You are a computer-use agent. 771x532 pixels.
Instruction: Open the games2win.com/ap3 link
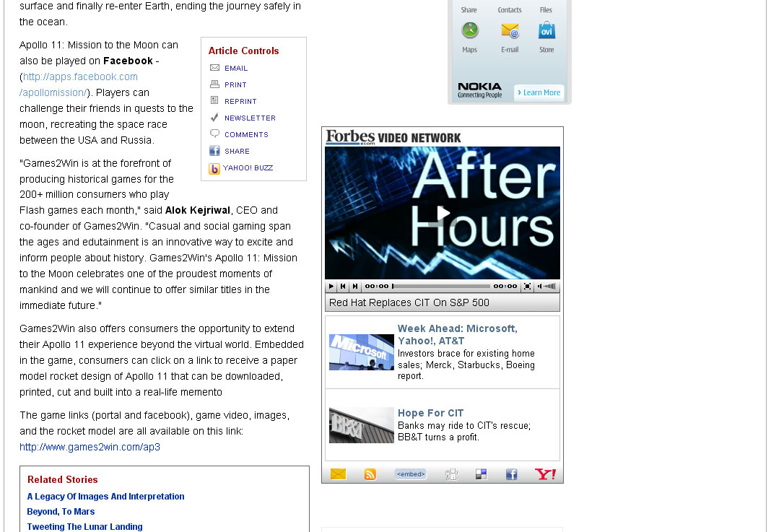pyautogui.click(x=90, y=447)
